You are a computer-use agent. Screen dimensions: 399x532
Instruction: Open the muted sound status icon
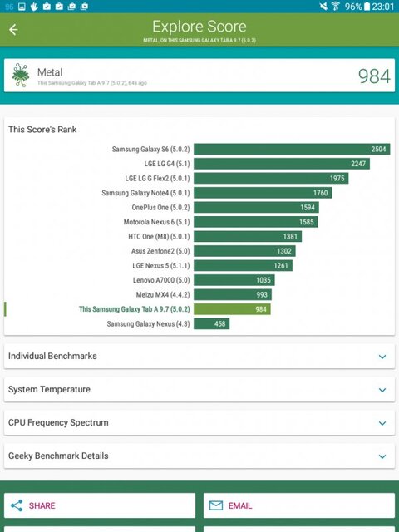323,6
